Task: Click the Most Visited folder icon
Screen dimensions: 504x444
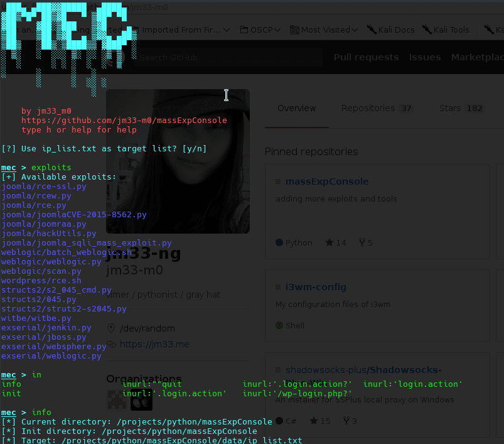Action: [x=294, y=30]
